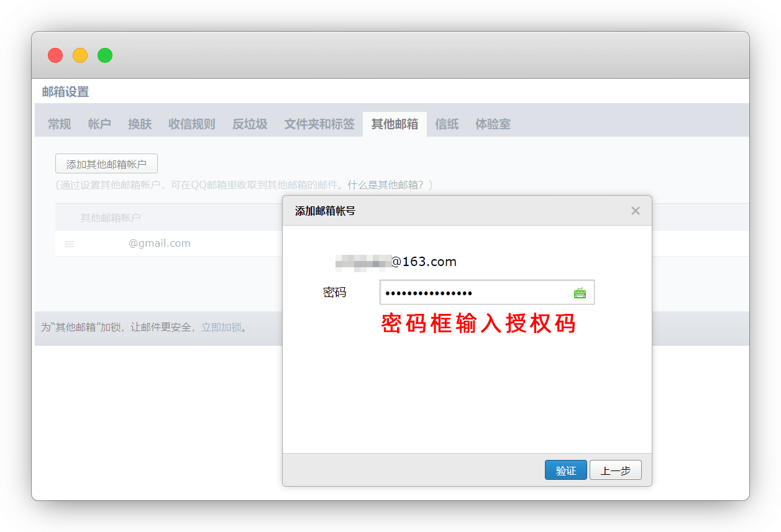Close the 添加邮箱帐号 dialog

tap(635, 211)
